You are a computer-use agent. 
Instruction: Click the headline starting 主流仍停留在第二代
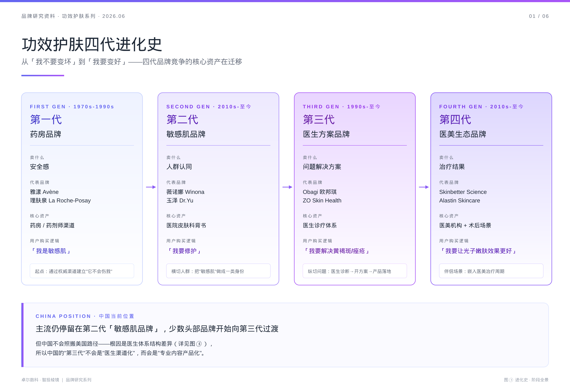tap(157, 329)
